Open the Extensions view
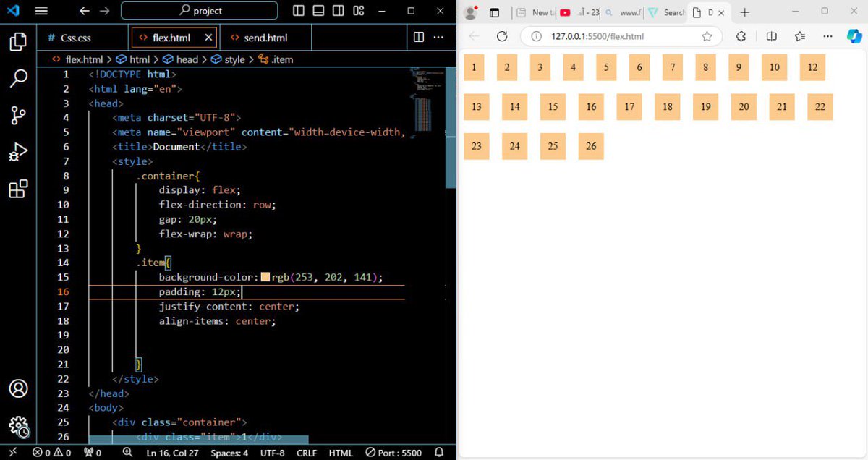Screen dimensions: 868x460 (x=18, y=189)
